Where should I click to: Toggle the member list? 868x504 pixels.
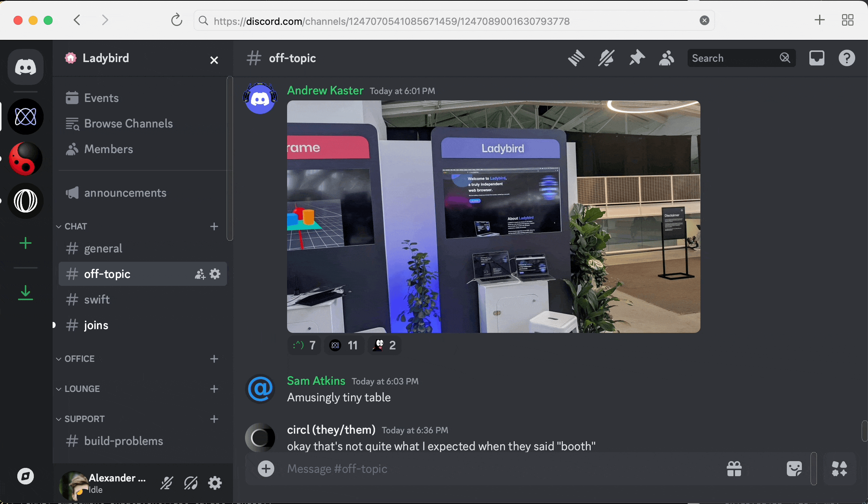point(666,58)
